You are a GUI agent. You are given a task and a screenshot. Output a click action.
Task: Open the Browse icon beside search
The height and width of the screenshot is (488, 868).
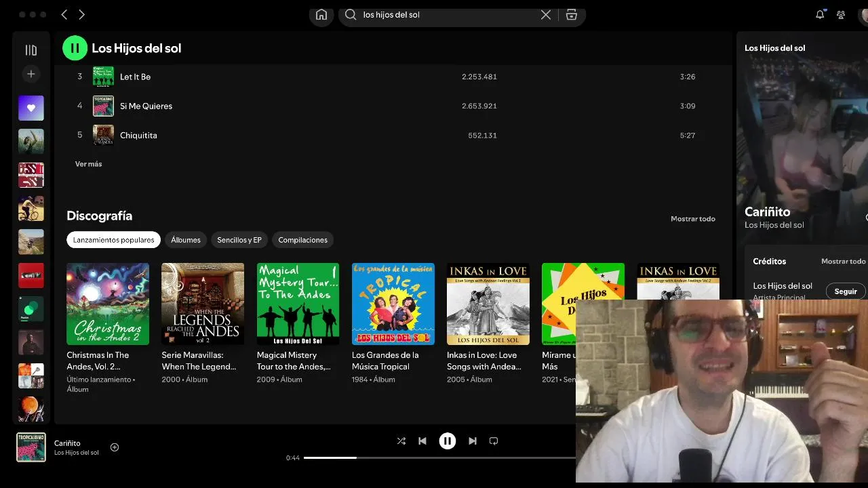(572, 15)
